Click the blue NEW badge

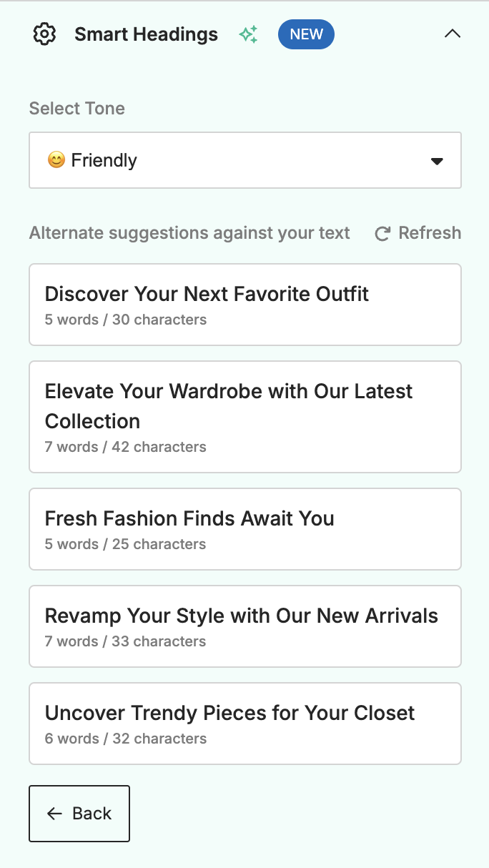306,34
